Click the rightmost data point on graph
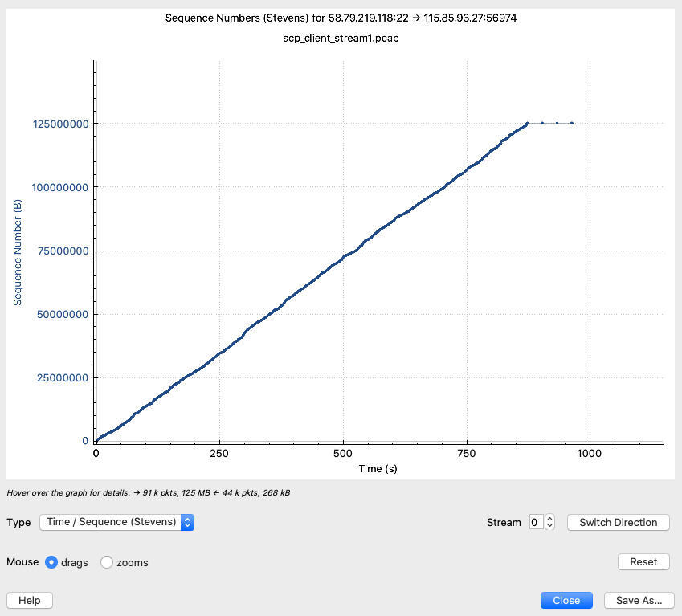 pyautogui.click(x=572, y=123)
